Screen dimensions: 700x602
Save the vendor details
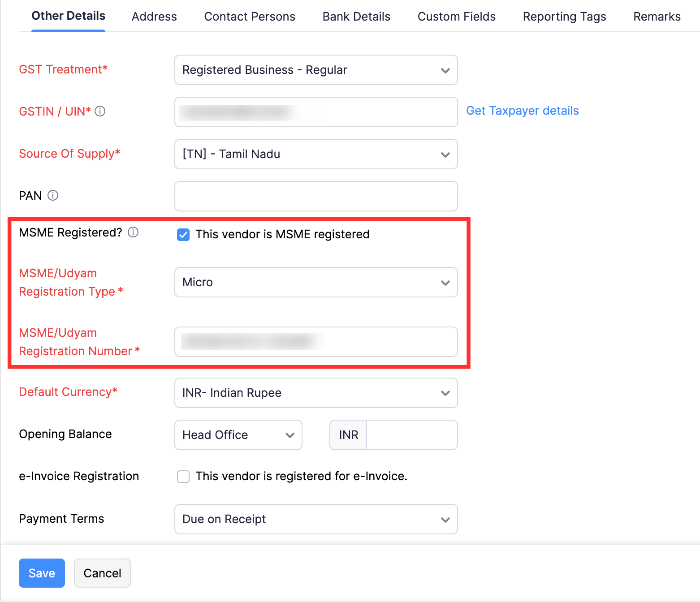[42, 573]
